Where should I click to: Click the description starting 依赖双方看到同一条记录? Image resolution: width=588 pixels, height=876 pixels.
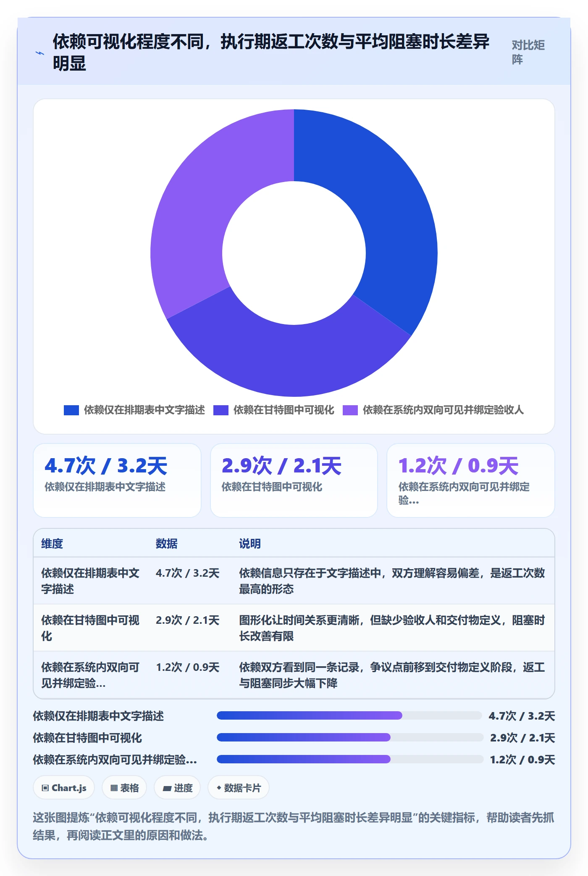click(392, 675)
